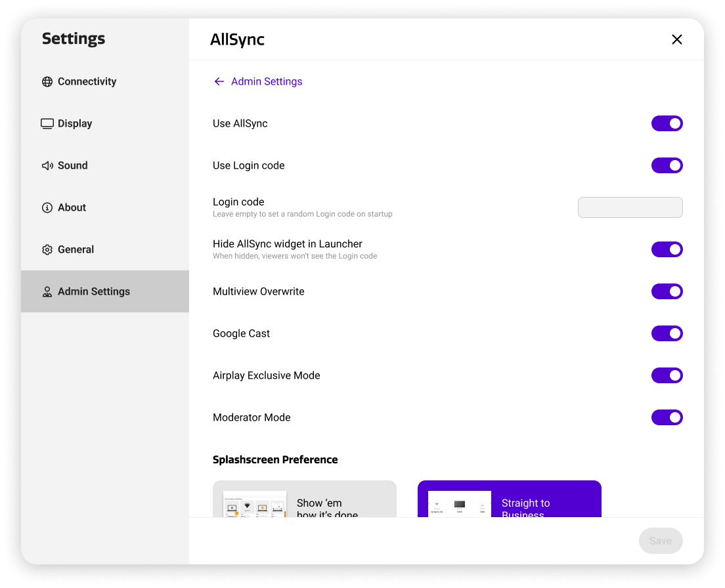Image resolution: width=725 pixels, height=588 pixels.
Task: Click the Save button
Action: pyautogui.click(x=661, y=540)
